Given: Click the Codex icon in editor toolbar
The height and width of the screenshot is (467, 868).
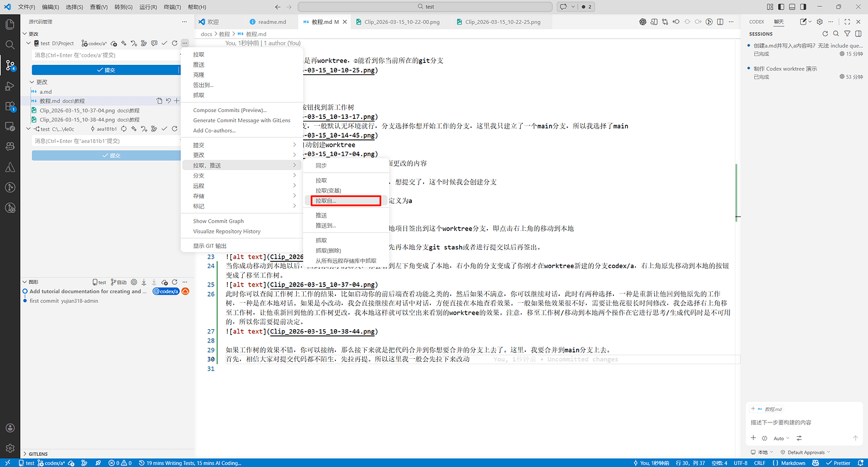Looking at the screenshot, I should pyautogui.click(x=643, y=21).
